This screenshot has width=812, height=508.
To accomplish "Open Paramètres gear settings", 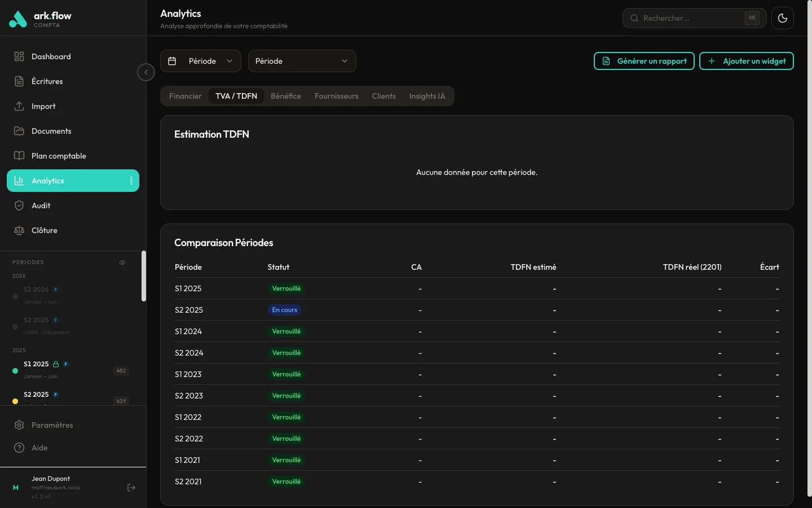I will click(x=52, y=425).
